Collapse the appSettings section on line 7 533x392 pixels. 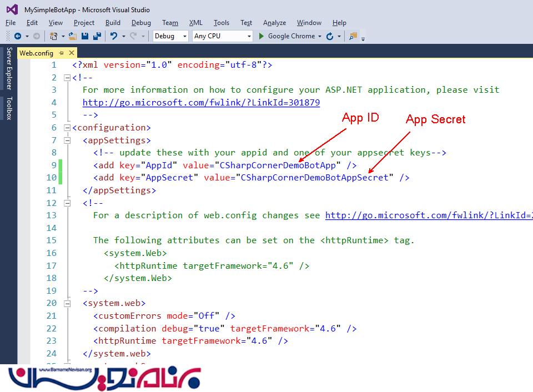68,140
